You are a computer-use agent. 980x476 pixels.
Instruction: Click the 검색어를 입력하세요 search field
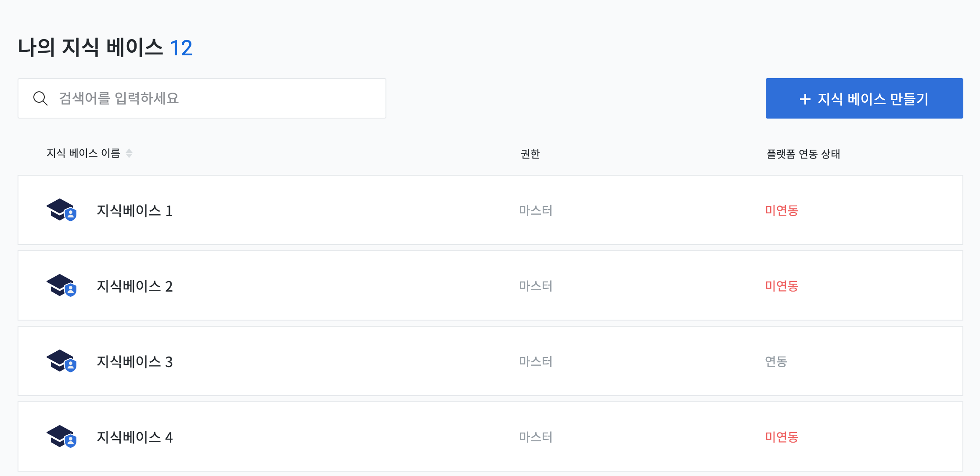pyautogui.click(x=202, y=98)
